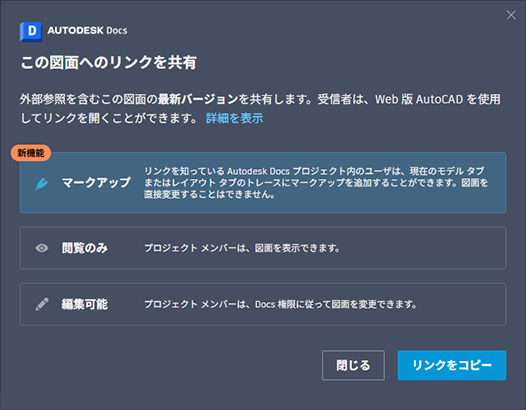Click the markup description starting with リンクを知っている
Image resolution: width=526 pixels, height=410 pixels.
point(316,183)
